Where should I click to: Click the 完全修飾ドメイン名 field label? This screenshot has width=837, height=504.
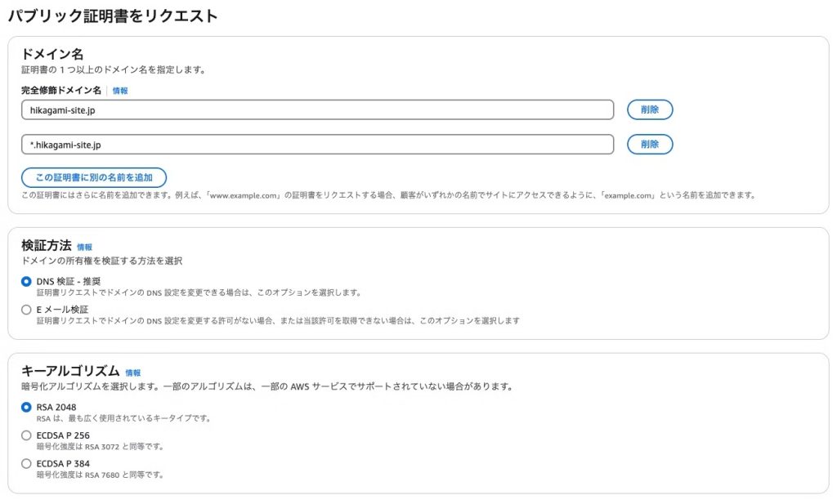61,91
